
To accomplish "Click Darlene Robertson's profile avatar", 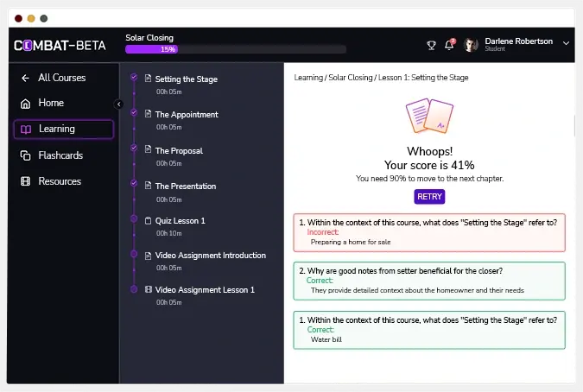I will pos(471,45).
